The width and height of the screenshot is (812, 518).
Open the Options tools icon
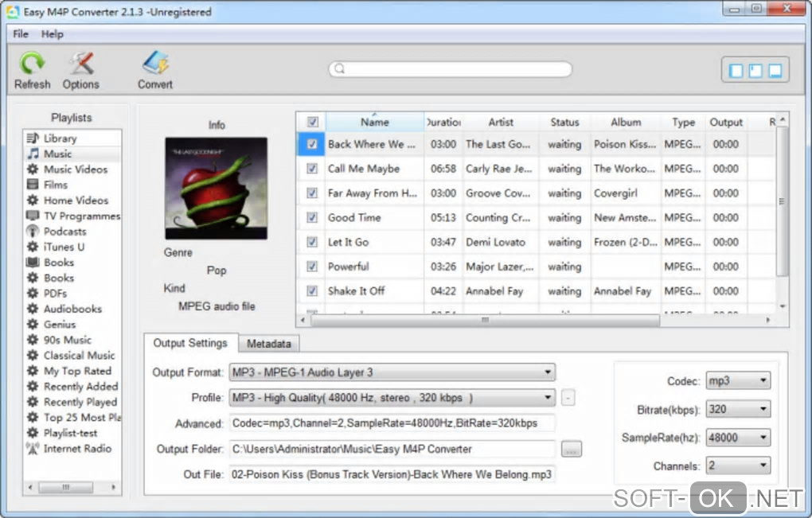pyautogui.click(x=81, y=63)
